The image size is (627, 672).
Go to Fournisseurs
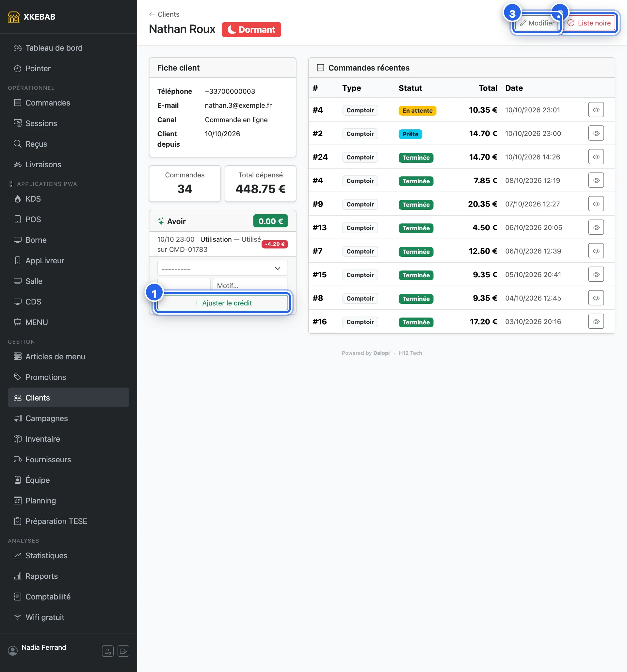(69, 460)
